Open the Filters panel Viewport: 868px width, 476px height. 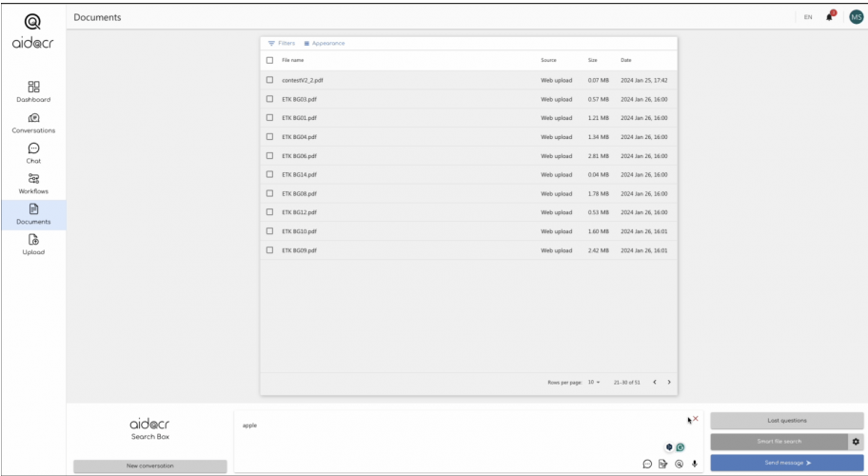282,43
